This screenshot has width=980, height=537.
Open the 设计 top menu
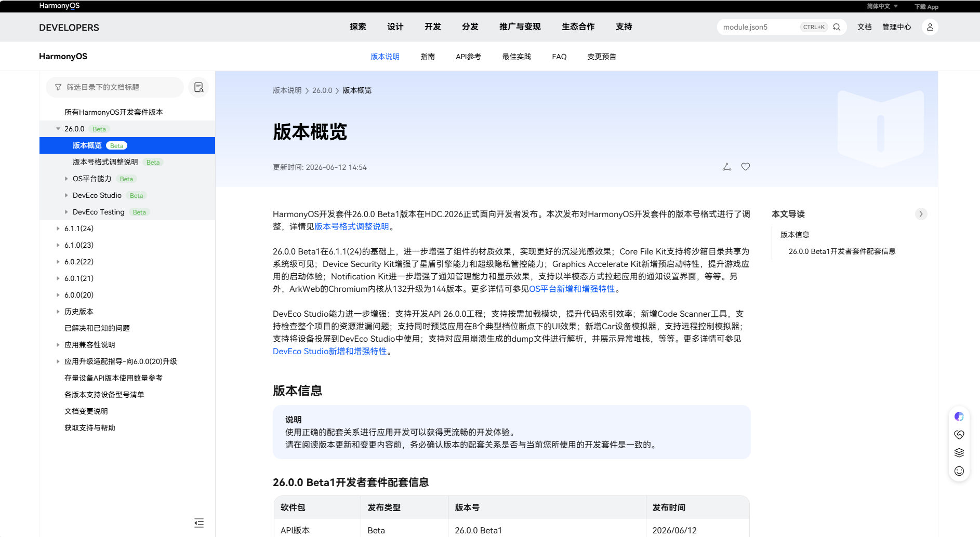point(395,27)
